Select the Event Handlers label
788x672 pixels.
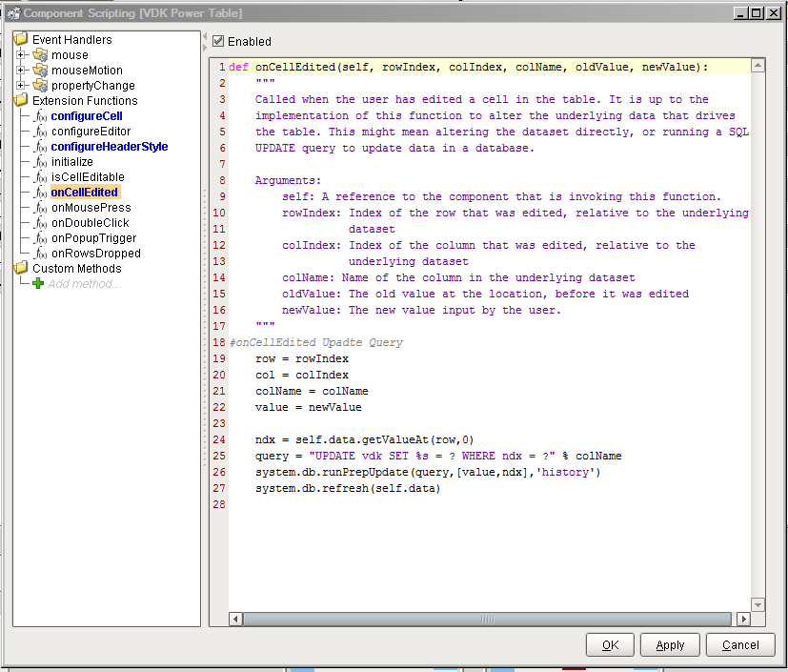[71, 39]
